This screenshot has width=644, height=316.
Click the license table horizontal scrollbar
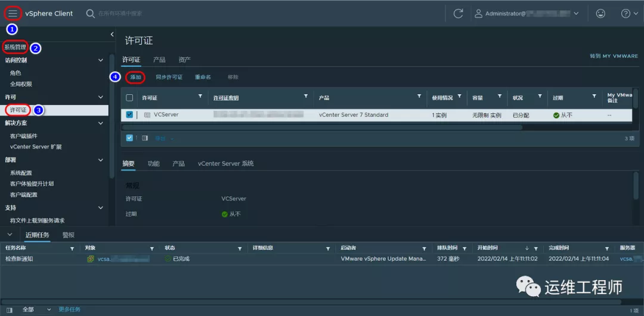[322, 127]
